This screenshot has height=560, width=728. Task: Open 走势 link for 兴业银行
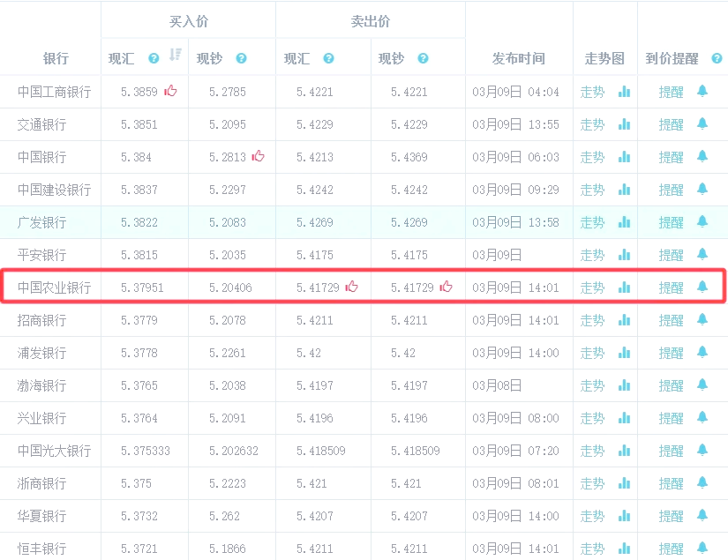pyautogui.click(x=592, y=419)
